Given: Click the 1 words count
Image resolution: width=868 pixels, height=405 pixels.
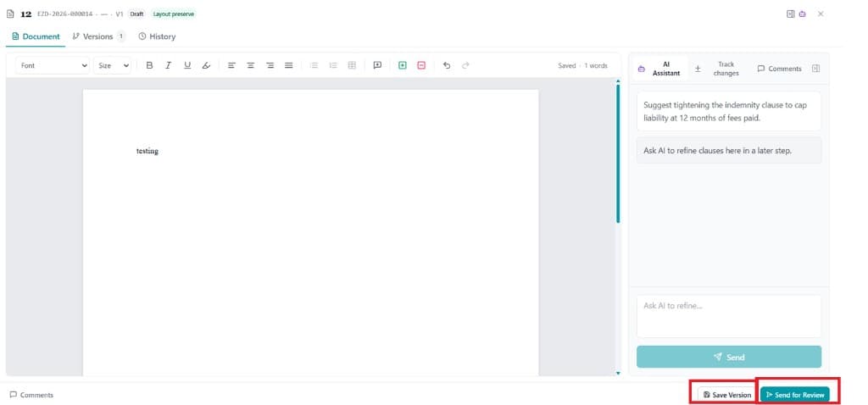Looking at the screenshot, I should tap(596, 65).
